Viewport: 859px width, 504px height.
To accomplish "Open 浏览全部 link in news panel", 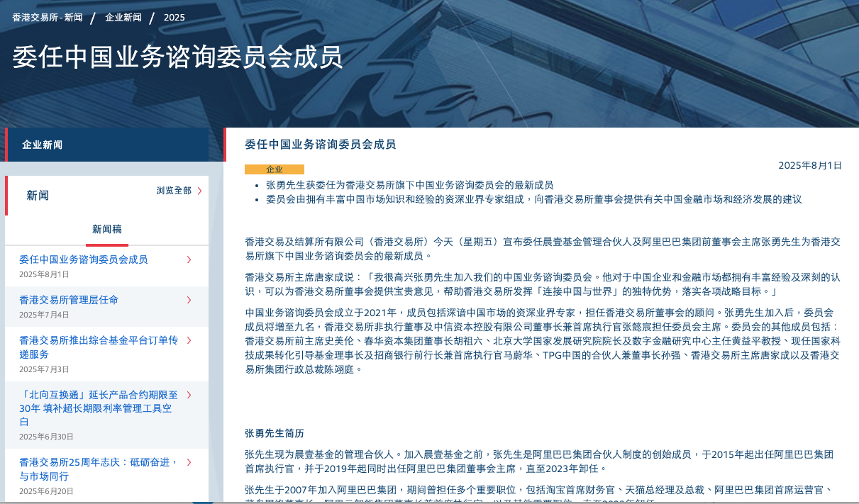I will [174, 191].
